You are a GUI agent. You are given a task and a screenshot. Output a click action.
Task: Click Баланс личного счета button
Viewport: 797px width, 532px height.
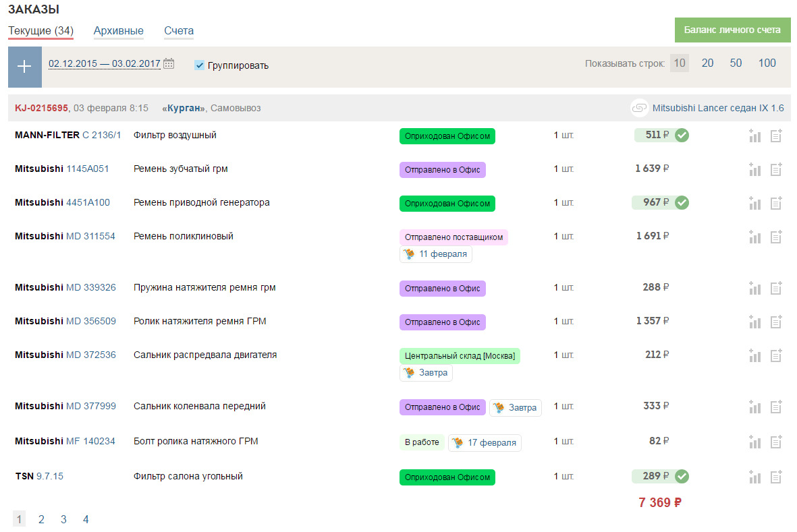(732, 30)
